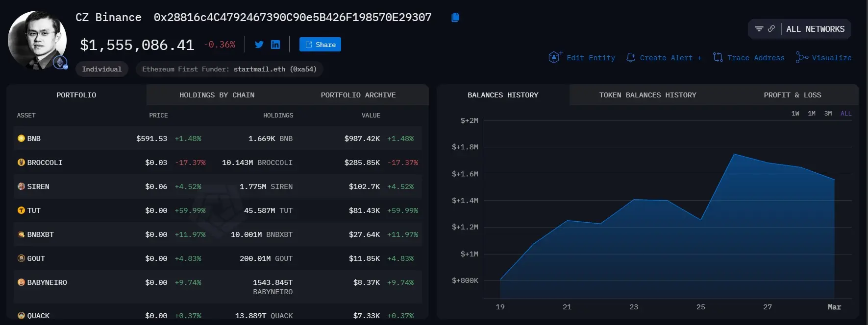Screen dimensions: 868x325
Task: Click the CZ Binance profile picture
Action: pyautogui.click(x=37, y=40)
